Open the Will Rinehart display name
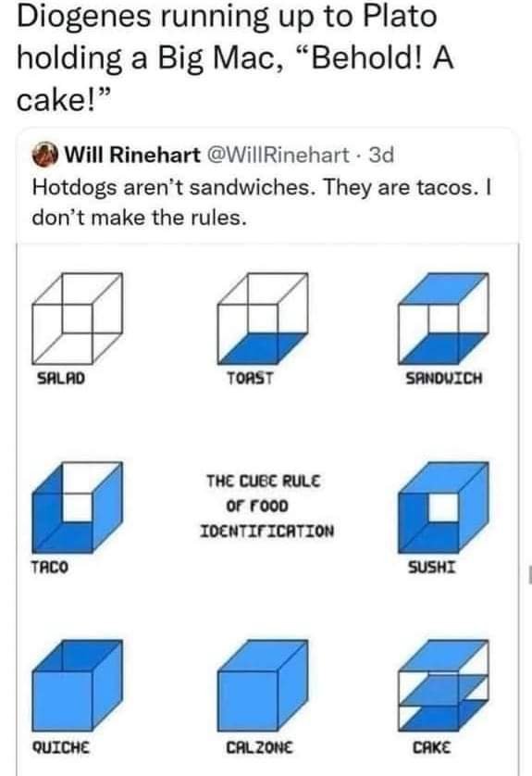This screenshot has height=776, width=532. point(132,155)
